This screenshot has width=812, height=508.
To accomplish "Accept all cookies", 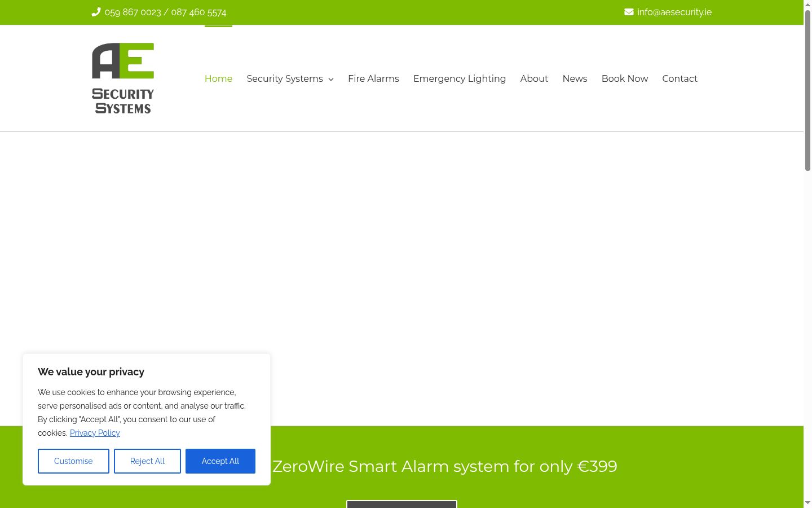I will 220,461.
